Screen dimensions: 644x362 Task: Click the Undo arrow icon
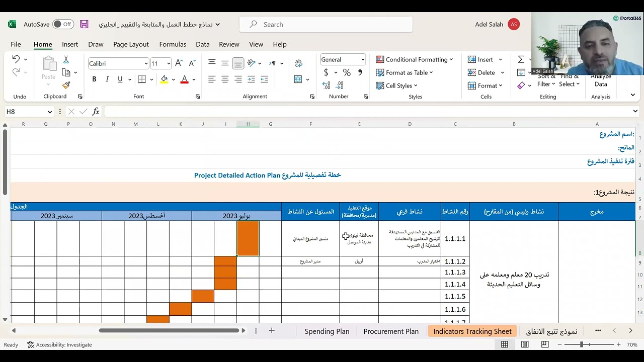(16, 59)
